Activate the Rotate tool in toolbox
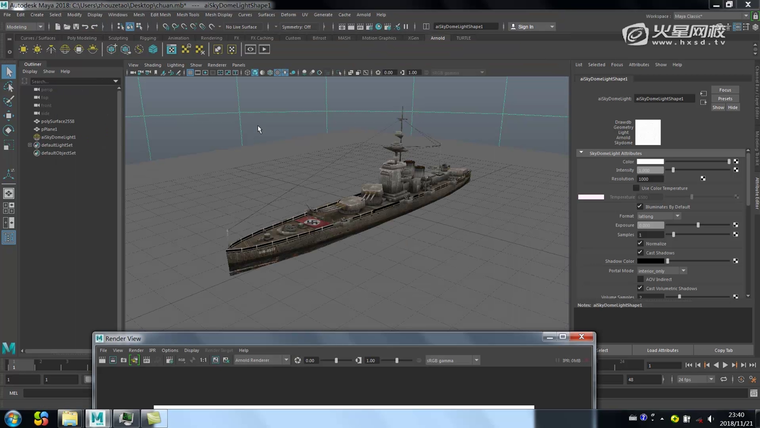Screen dimensions: 760x428 point(9,130)
